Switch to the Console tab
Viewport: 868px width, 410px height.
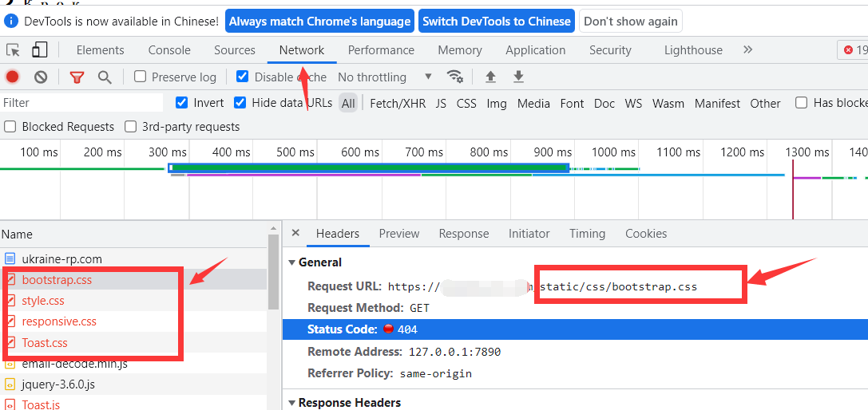coord(169,50)
